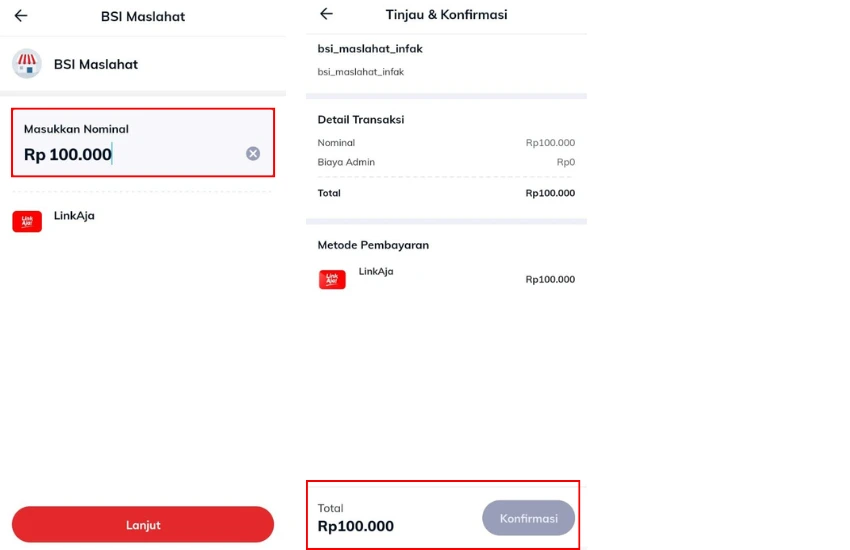Screen dimensions: 850x550
Task: Click the Masukkan Nominal label
Action: click(76, 129)
